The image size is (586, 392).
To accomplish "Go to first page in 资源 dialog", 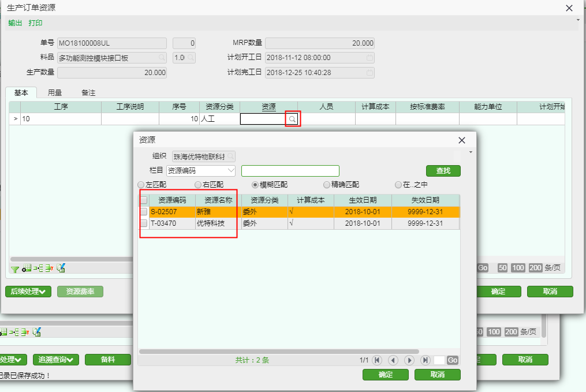I will coord(378,360).
